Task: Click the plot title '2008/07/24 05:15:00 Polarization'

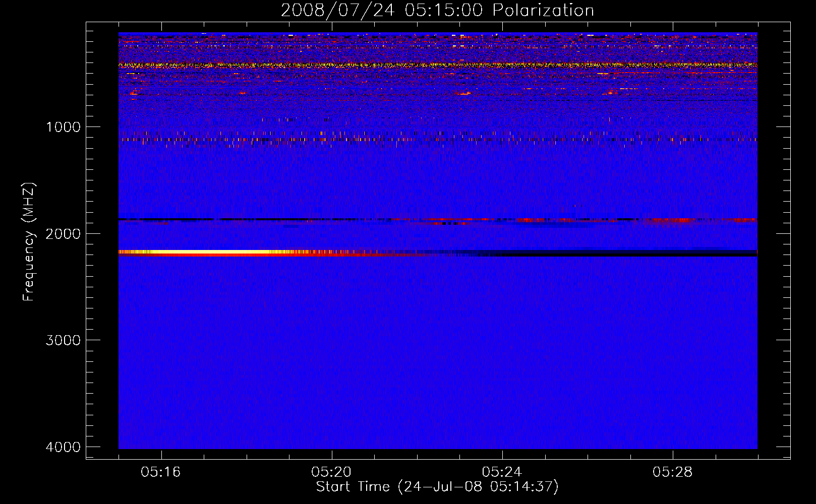Action: tap(437, 10)
